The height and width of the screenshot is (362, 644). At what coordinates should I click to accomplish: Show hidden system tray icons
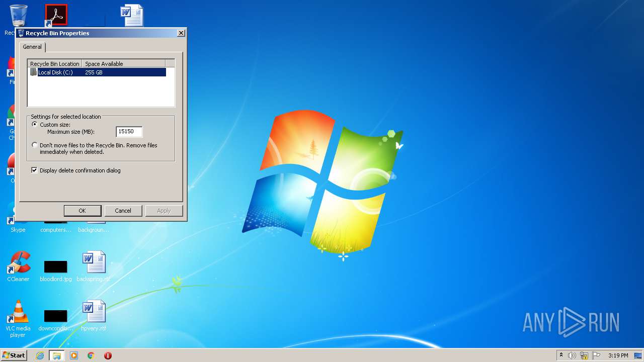tap(561, 355)
